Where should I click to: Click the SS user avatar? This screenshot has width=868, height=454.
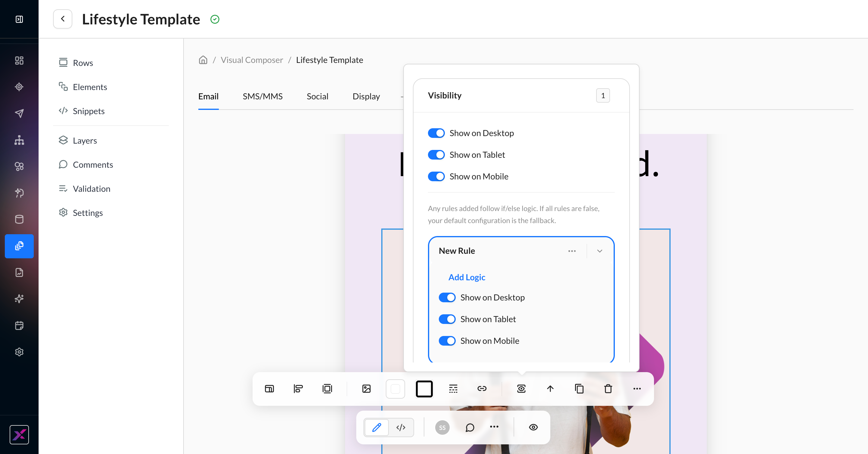click(x=442, y=428)
